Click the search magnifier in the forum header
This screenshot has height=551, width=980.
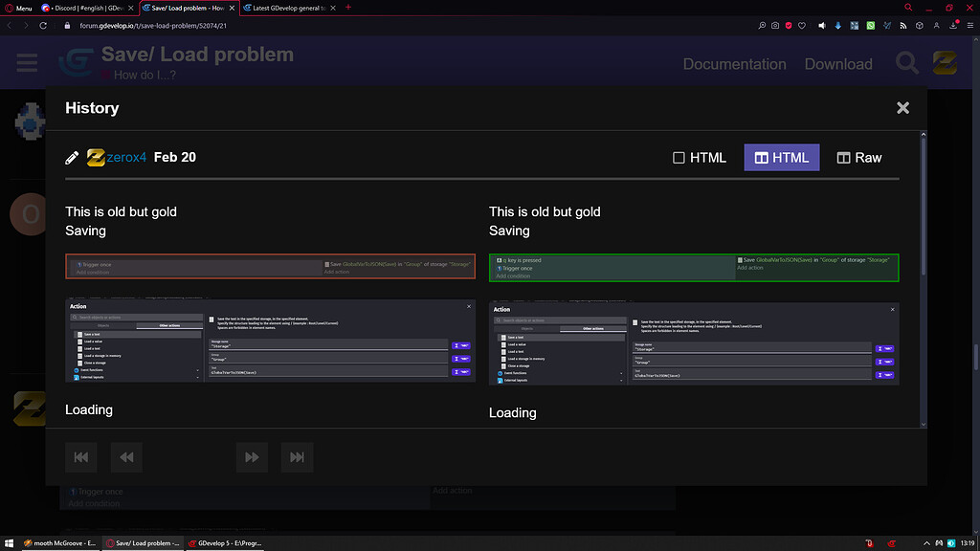point(905,63)
